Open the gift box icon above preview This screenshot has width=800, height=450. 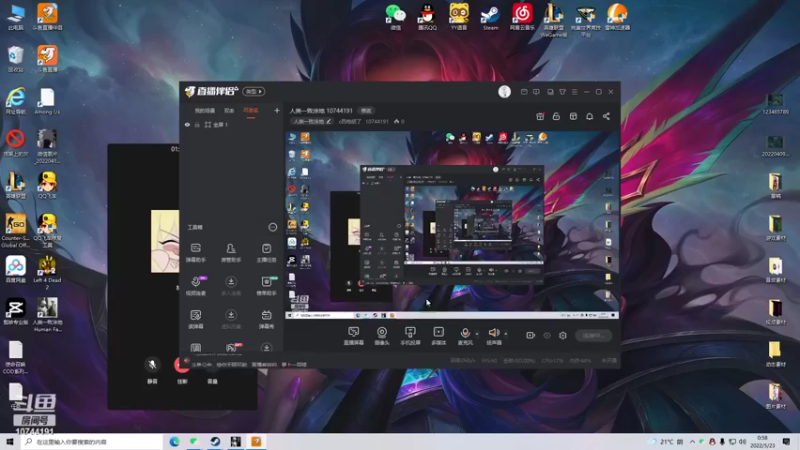pyautogui.click(x=540, y=116)
